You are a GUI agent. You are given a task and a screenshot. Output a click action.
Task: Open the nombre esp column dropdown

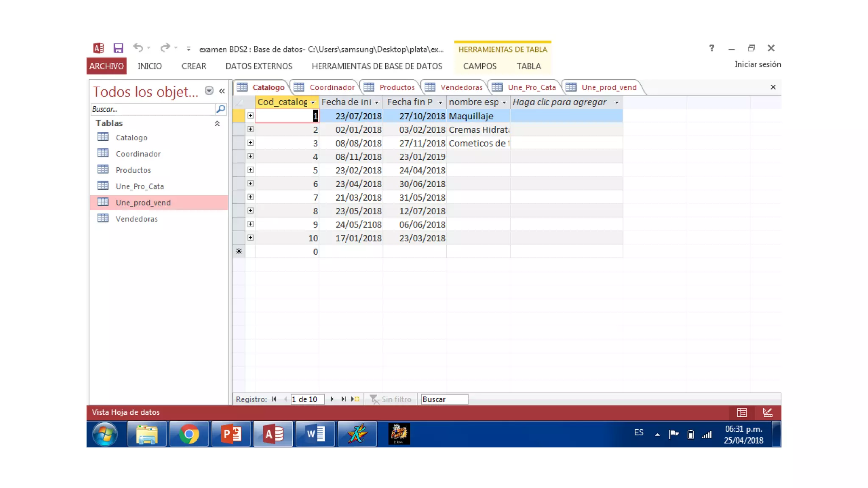[504, 103]
